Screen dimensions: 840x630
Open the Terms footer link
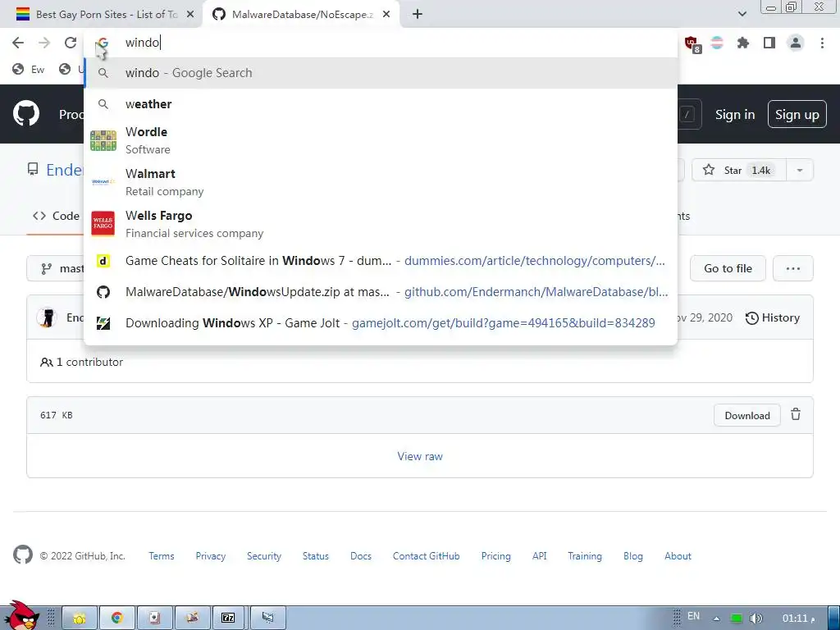pos(162,556)
